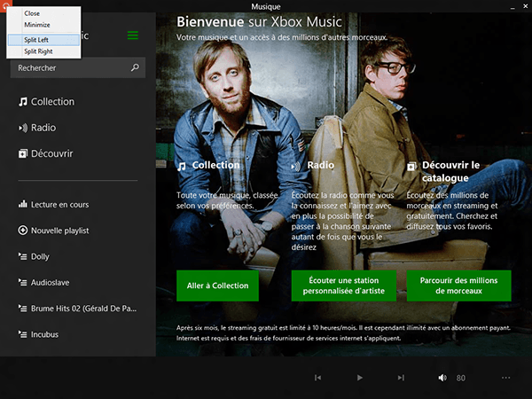Open Découvrir in the sidebar

point(46,153)
